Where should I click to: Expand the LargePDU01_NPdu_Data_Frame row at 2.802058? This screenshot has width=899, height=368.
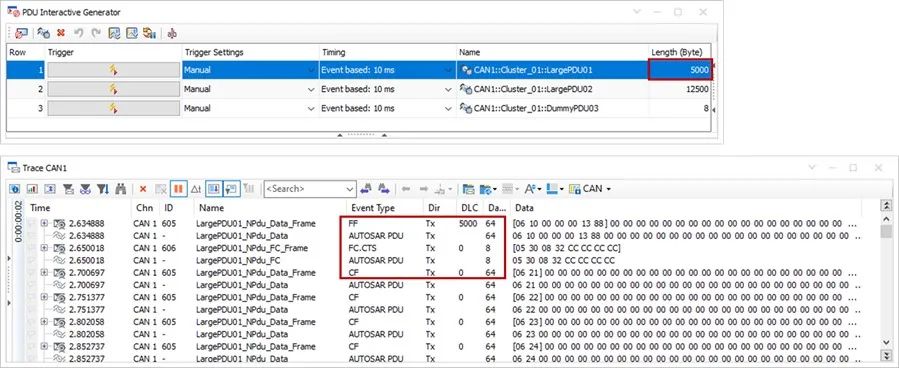click(x=44, y=322)
